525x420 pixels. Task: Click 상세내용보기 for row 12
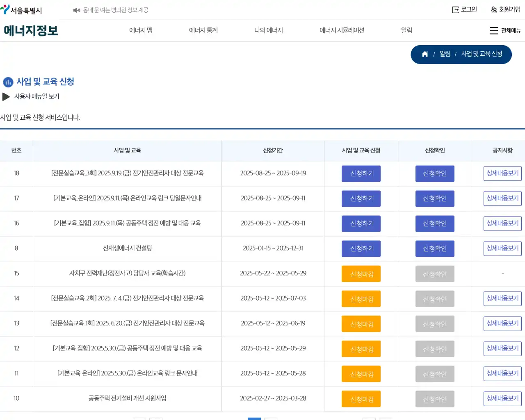(x=502, y=349)
